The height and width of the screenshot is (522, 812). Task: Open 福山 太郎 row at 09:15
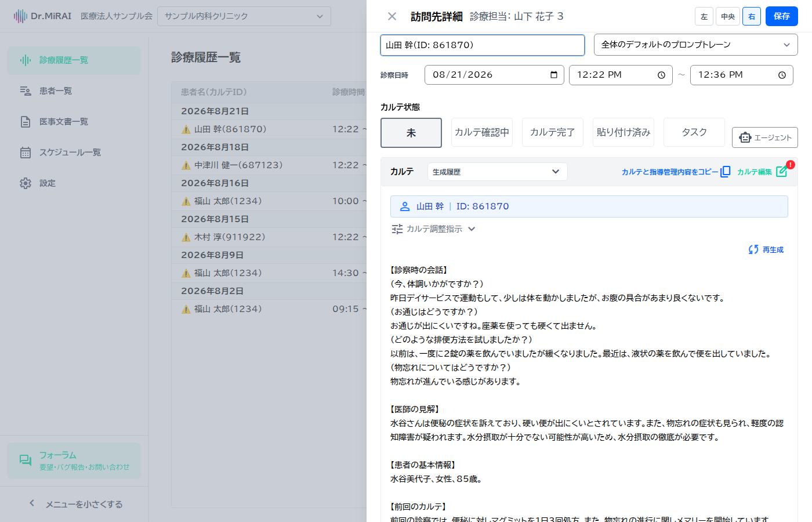pos(269,309)
